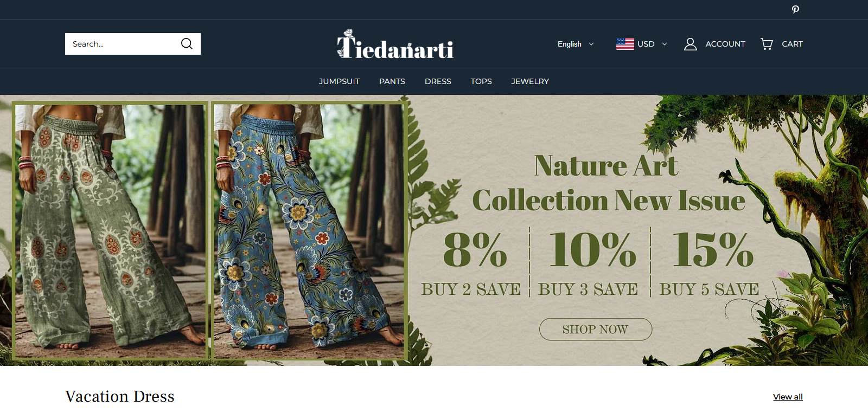Follow the View all link
868x419 pixels.
tap(788, 397)
